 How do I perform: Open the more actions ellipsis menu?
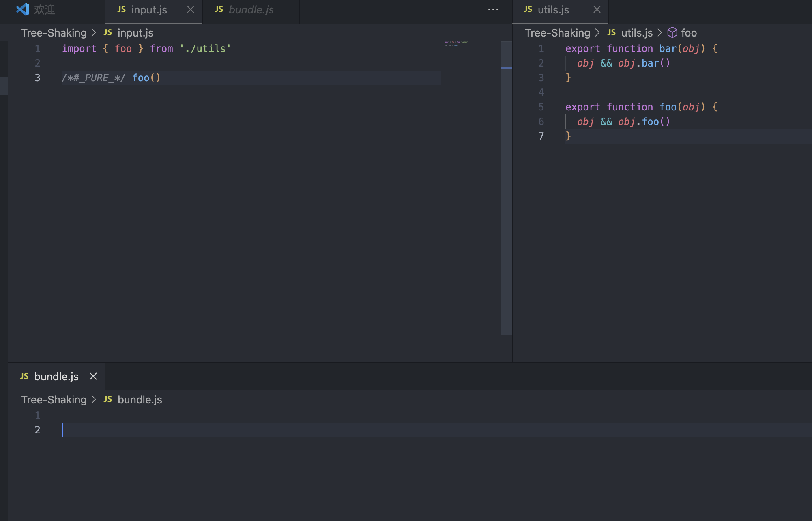pos(493,9)
